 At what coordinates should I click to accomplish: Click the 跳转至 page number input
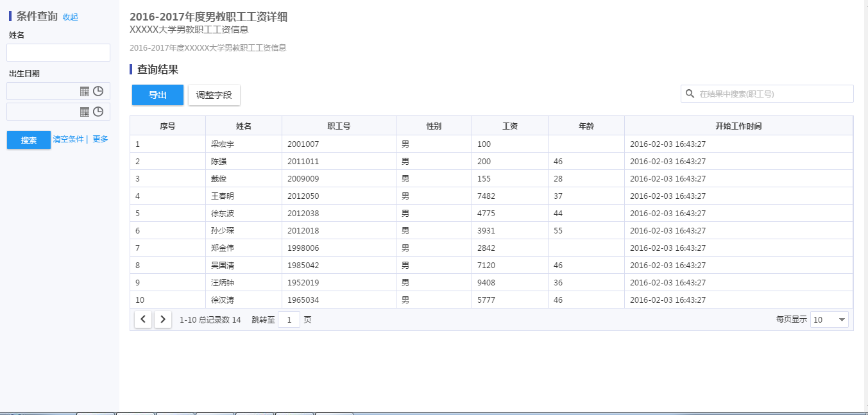289,319
